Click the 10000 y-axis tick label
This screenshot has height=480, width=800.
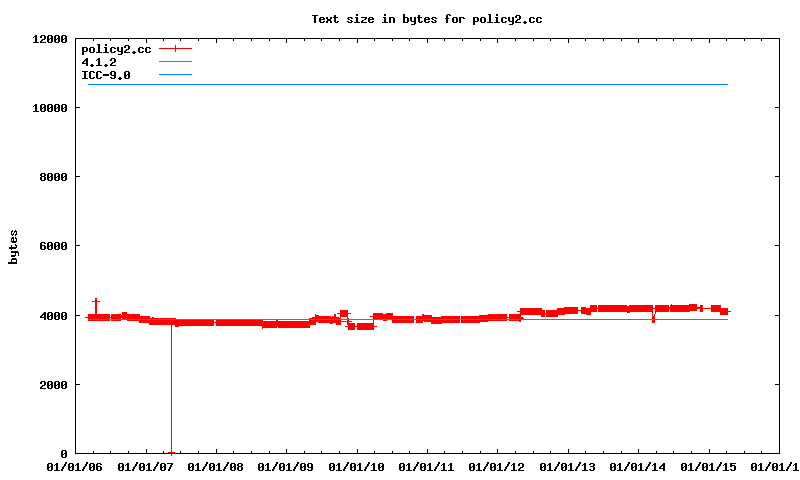[x=49, y=108]
